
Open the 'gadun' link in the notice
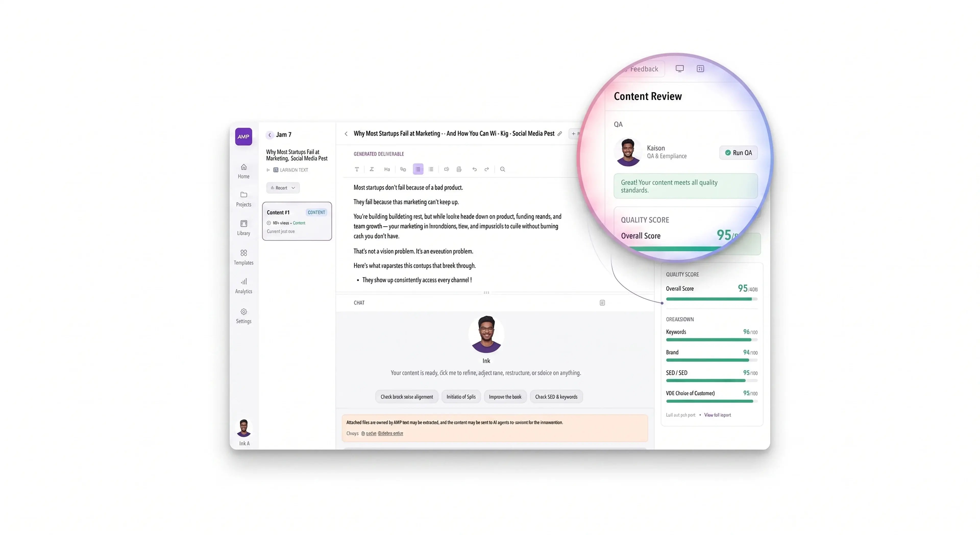[371, 433]
